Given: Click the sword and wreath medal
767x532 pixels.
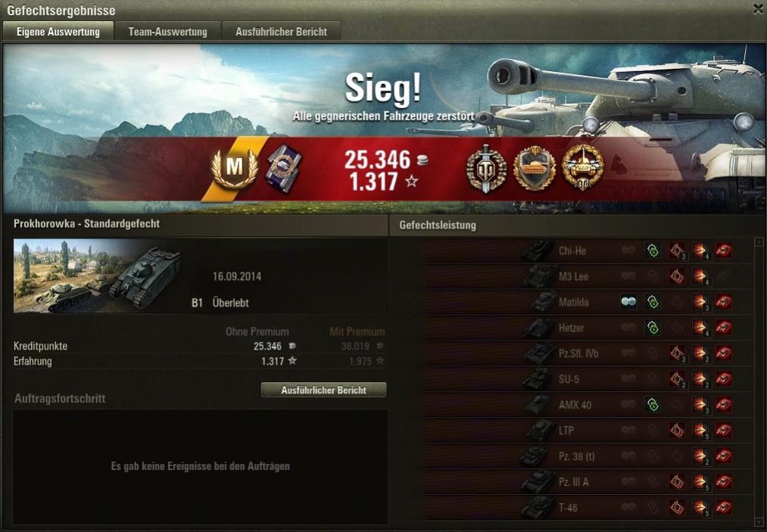Looking at the screenshot, I should click(x=486, y=169).
